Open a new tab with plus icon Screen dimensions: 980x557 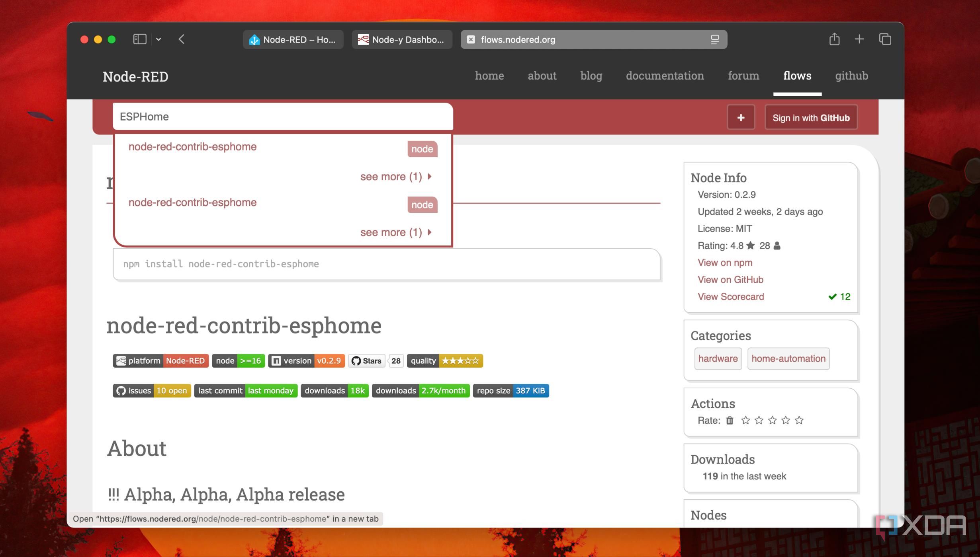pyautogui.click(x=859, y=39)
